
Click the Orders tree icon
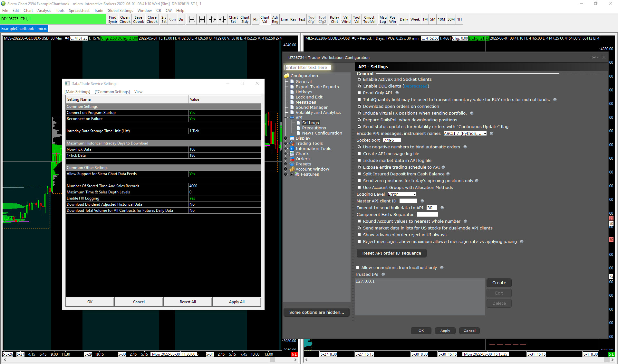pyautogui.click(x=292, y=159)
